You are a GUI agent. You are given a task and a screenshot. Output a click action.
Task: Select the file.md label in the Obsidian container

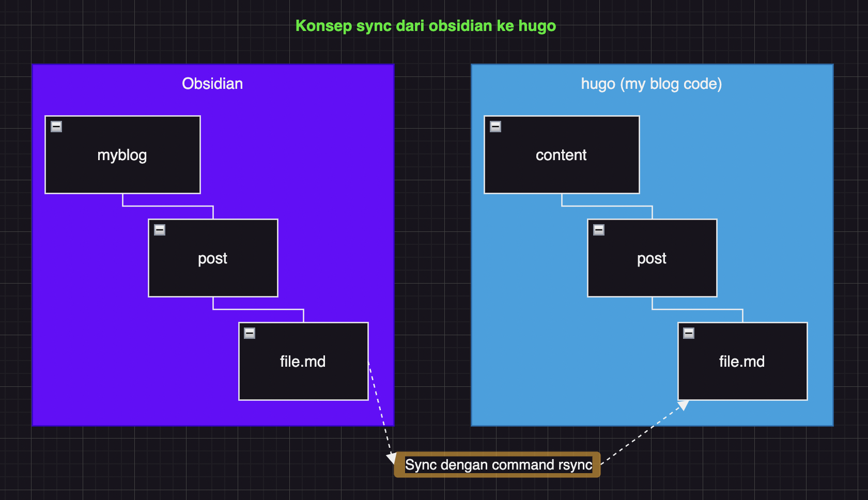(x=303, y=362)
